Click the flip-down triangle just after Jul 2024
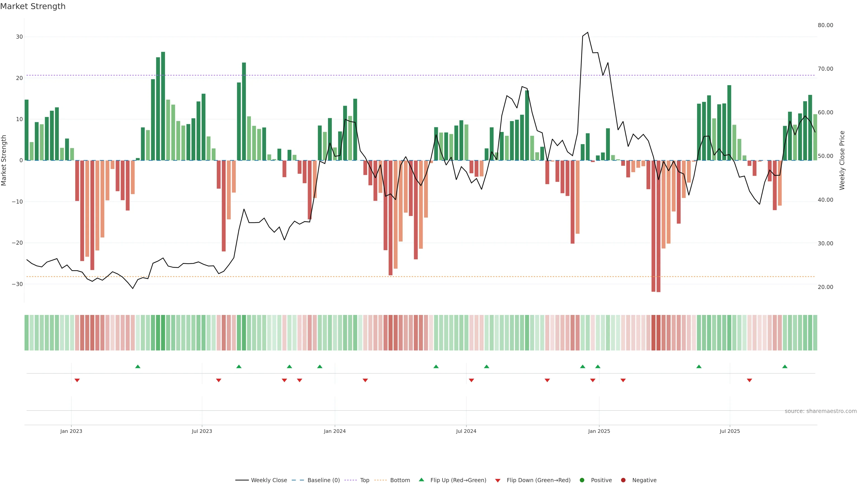This screenshot has height=488, width=868. tap(471, 380)
